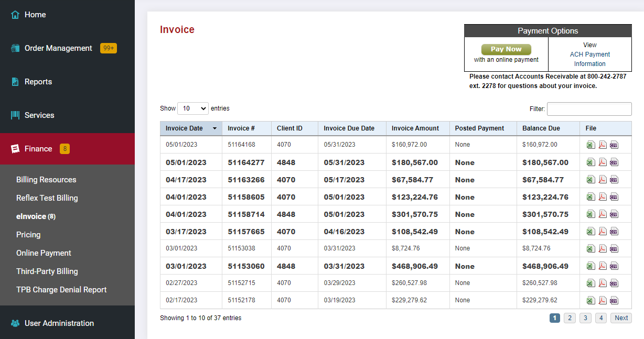Open PDF for invoice 51163266
The height and width of the screenshot is (339, 644).
click(603, 180)
